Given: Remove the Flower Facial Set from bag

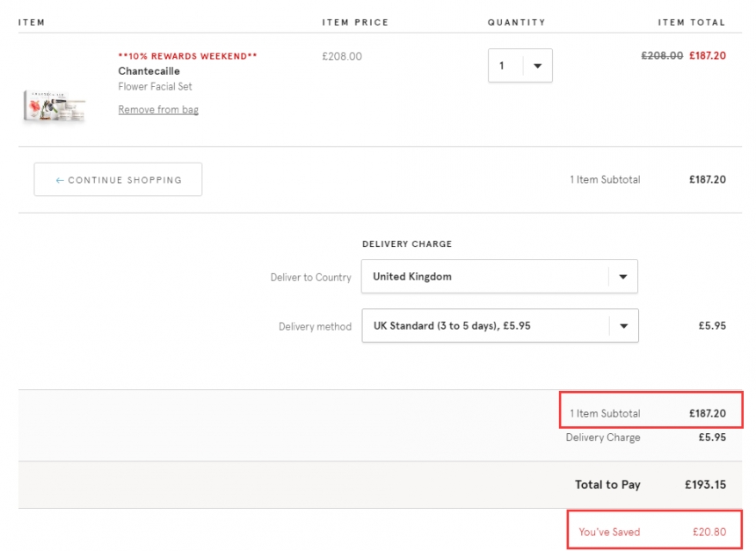Looking at the screenshot, I should pos(158,110).
